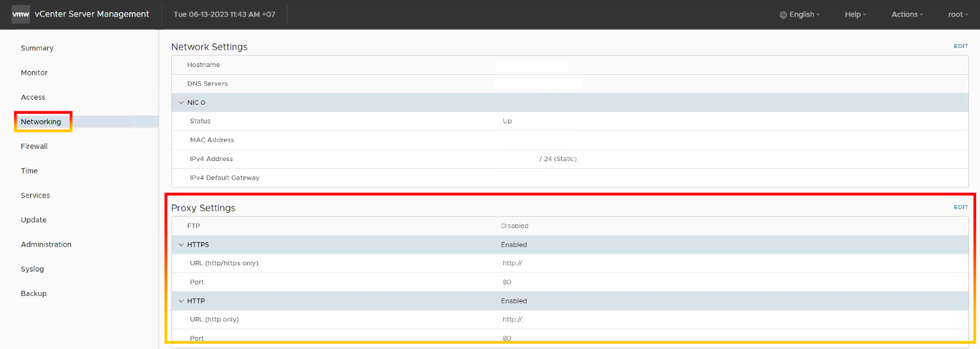Open the Syslog page
Screen dimensions: 980x349
32,269
